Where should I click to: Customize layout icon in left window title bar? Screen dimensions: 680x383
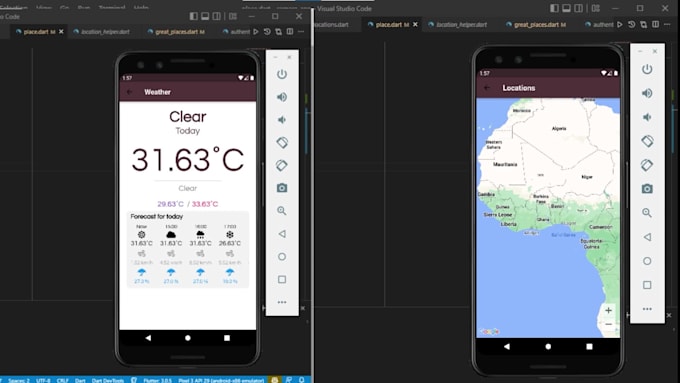(233, 16)
